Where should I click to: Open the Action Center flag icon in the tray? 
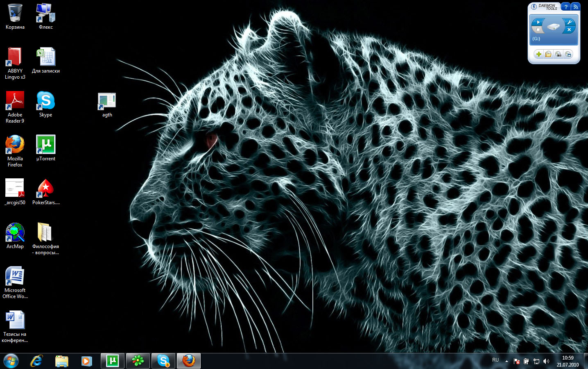point(516,361)
